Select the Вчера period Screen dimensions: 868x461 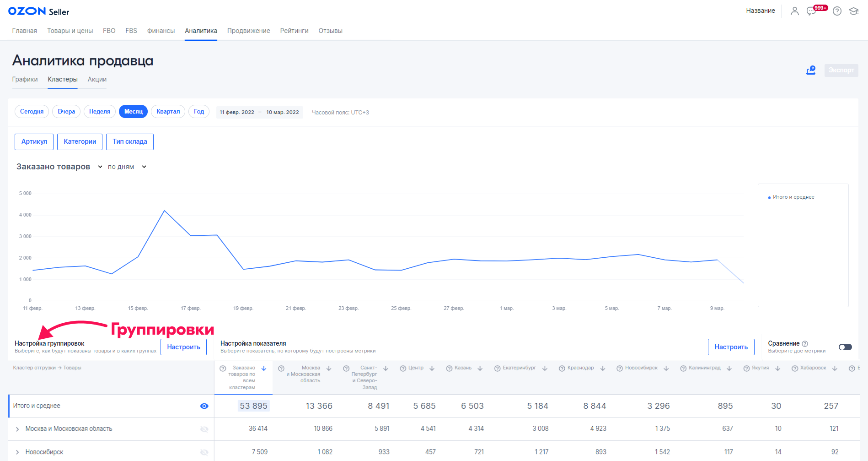(x=66, y=112)
